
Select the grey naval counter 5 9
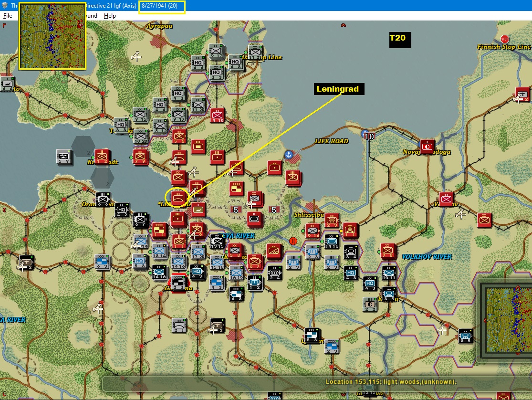tap(63, 157)
